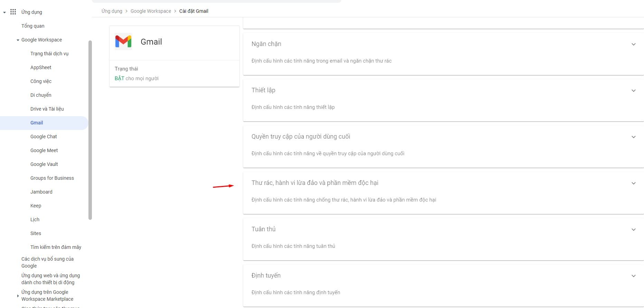
Task: Click the Thiết lập heading
Action: (x=263, y=90)
